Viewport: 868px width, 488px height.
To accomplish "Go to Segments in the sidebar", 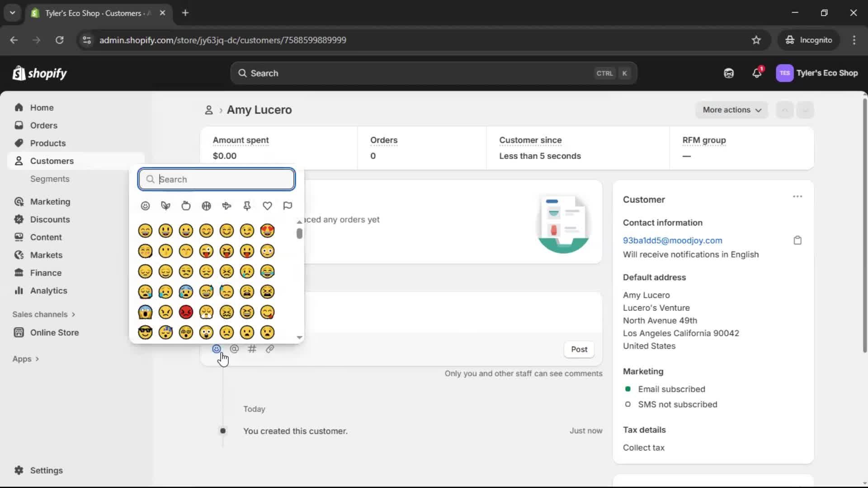I will click(50, 179).
